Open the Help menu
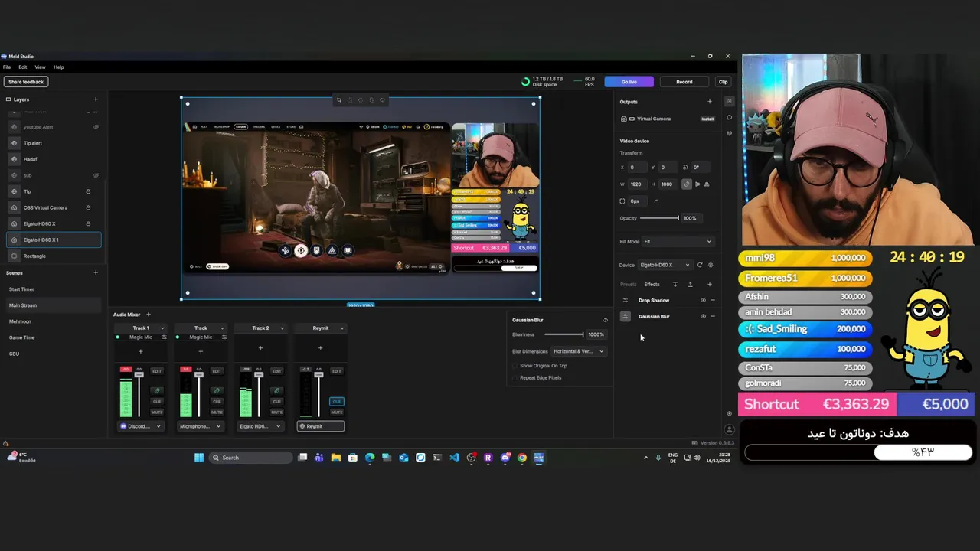 [59, 67]
